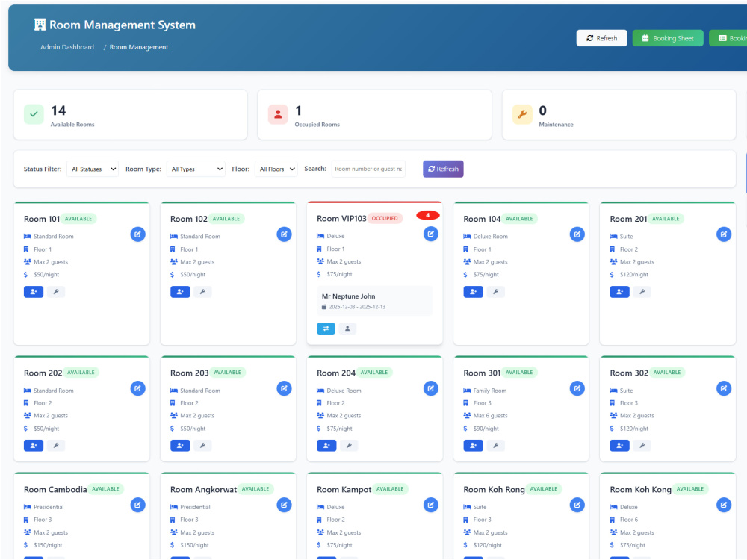Add guest to Room 204
This screenshot has height=560, width=747.
pyautogui.click(x=326, y=446)
